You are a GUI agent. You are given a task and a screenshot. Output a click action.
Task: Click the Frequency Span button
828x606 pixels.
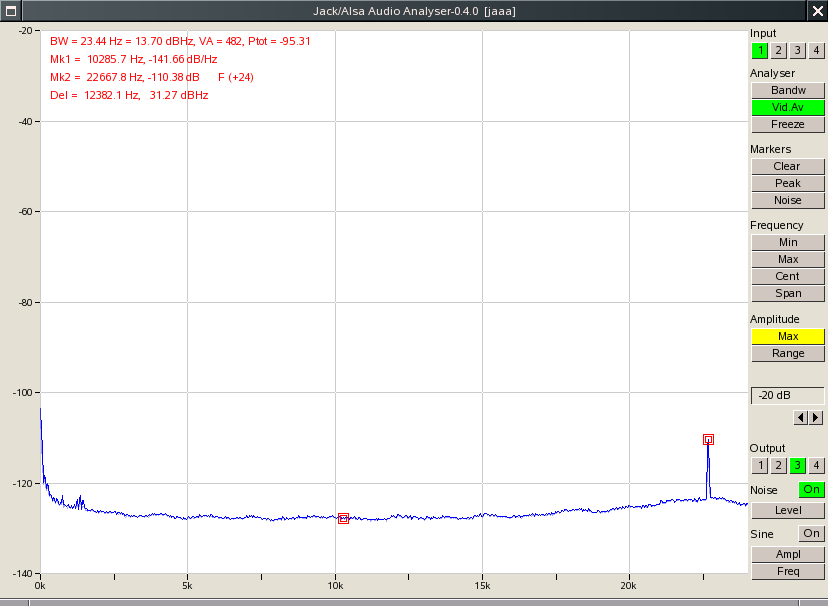point(787,293)
